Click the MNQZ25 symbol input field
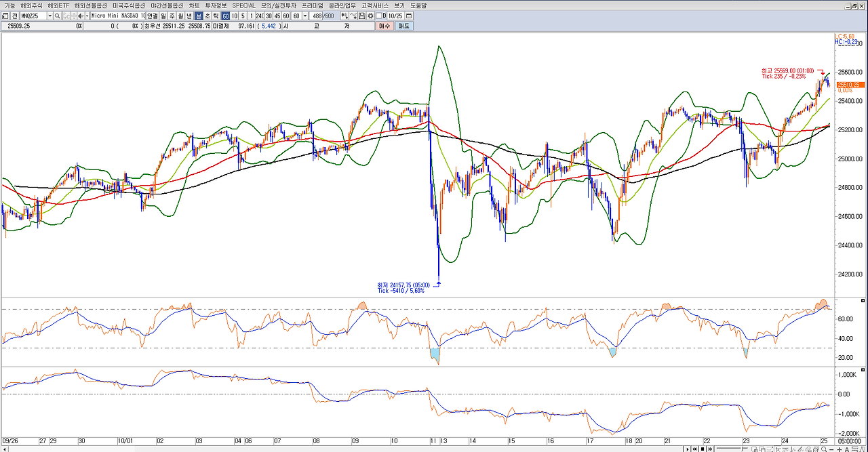The image size is (868, 452). click(x=34, y=16)
